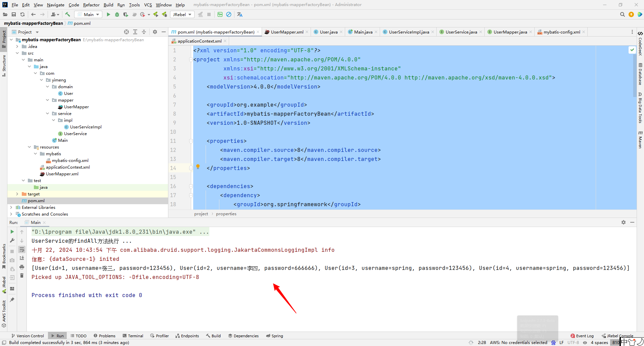Open the Refactor menu
644x346 pixels.
[x=91, y=5]
